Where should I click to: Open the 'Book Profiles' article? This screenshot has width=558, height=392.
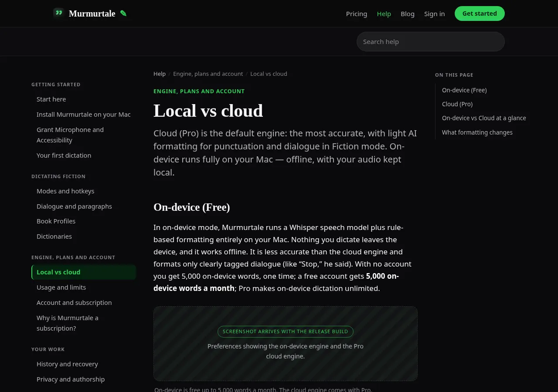(x=84, y=221)
